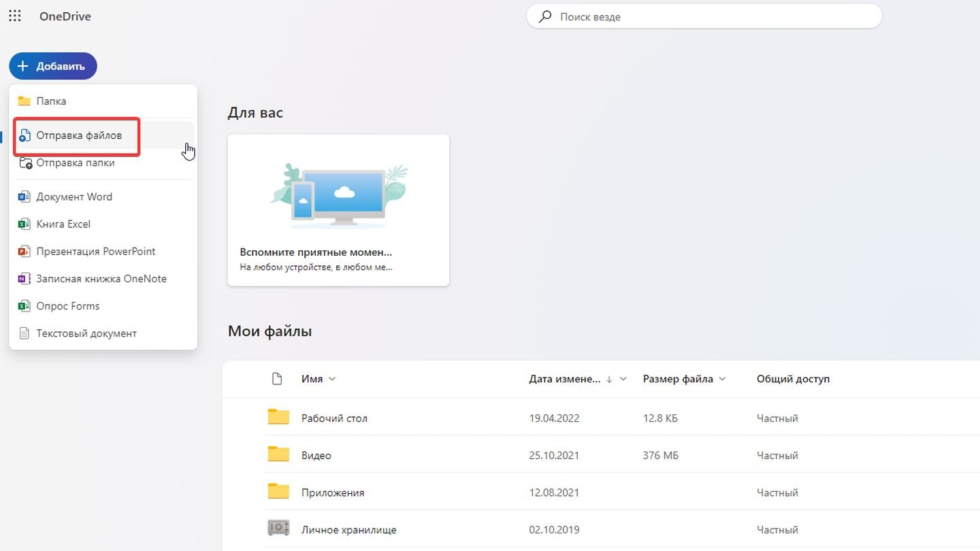The height and width of the screenshot is (551, 980).
Task: Click the file type column header icon
Action: pos(277,379)
